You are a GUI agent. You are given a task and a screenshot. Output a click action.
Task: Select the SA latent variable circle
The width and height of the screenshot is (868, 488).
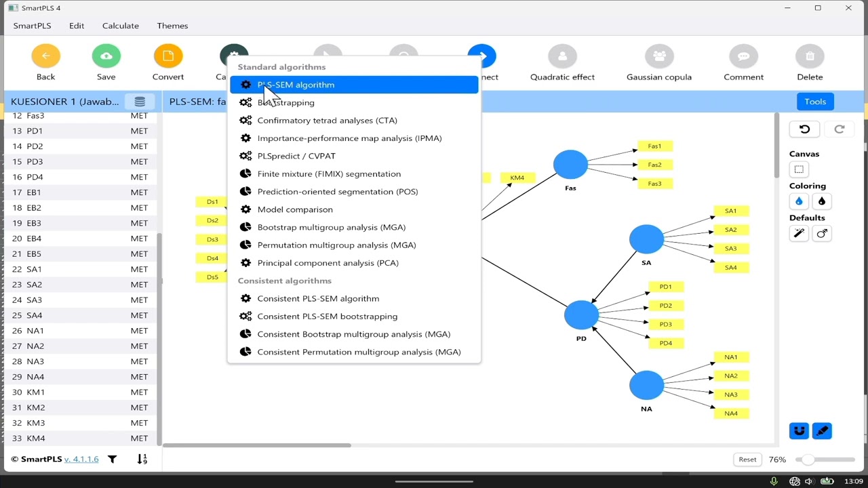(x=646, y=239)
